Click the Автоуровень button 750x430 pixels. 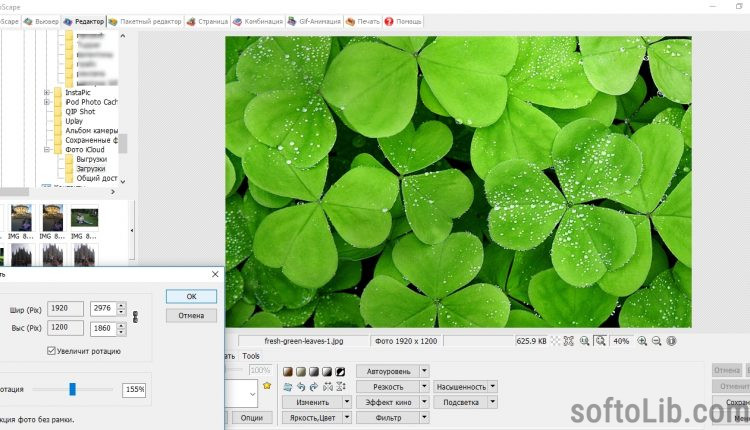388,371
